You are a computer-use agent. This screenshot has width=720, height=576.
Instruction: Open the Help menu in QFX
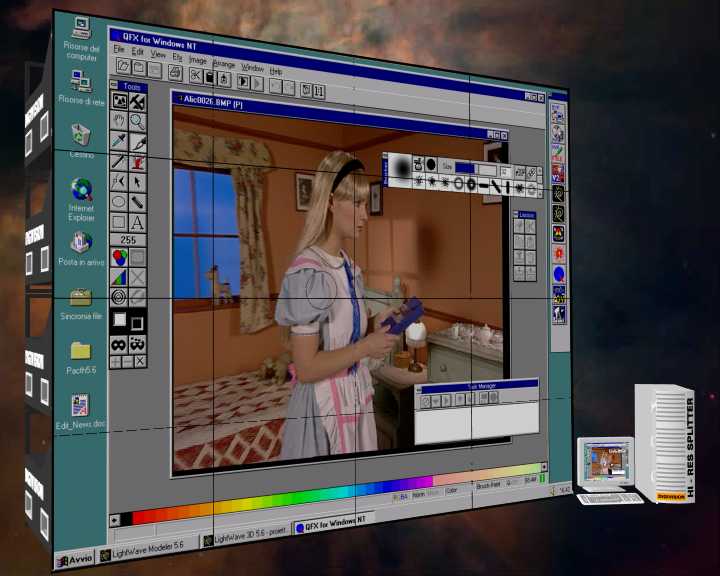click(276, 71)
